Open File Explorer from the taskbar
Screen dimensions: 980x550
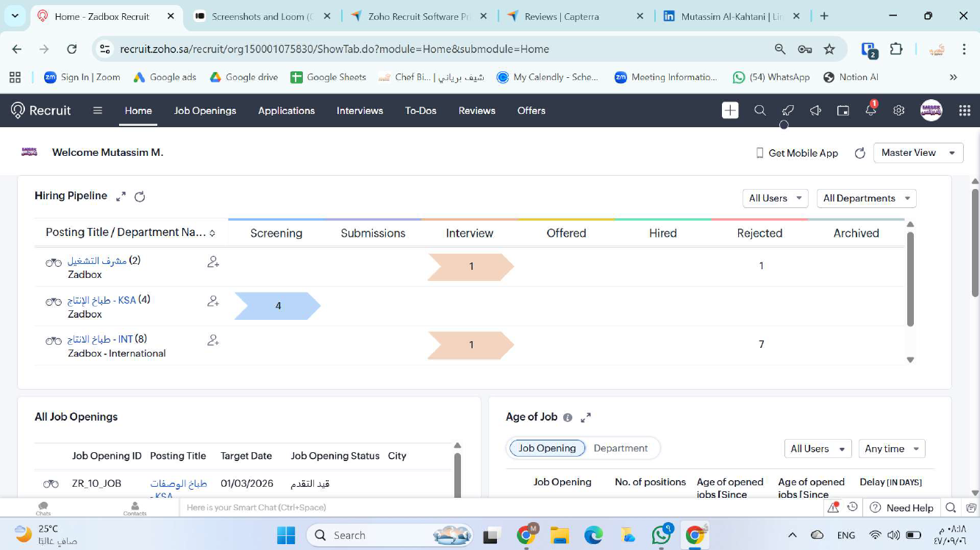click(559, 535)
